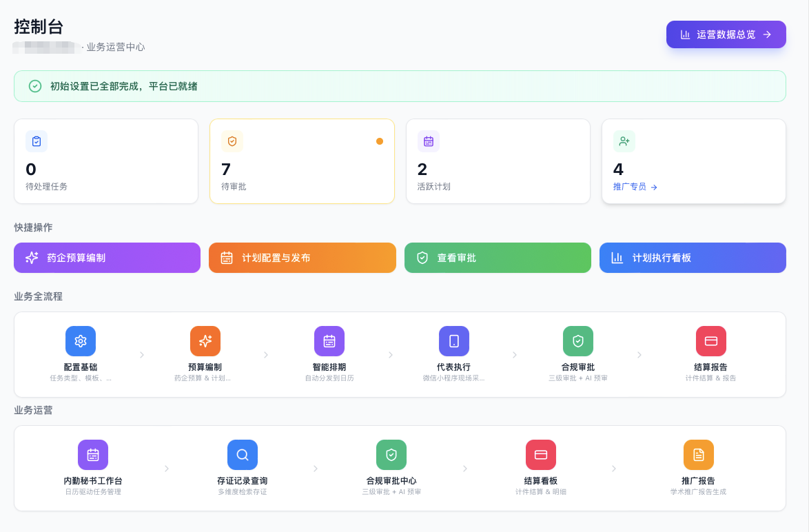Open the 存证记录查询 search icon

click(243, 455)
